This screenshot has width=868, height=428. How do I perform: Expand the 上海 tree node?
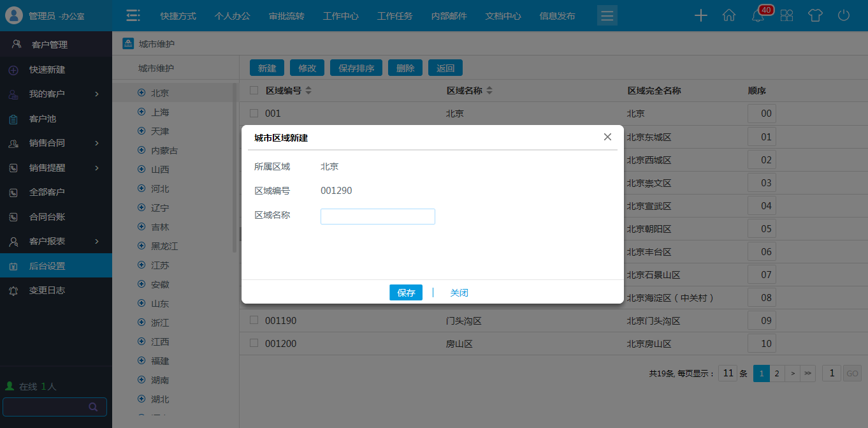pyautogui.click(x=141, y=112)
